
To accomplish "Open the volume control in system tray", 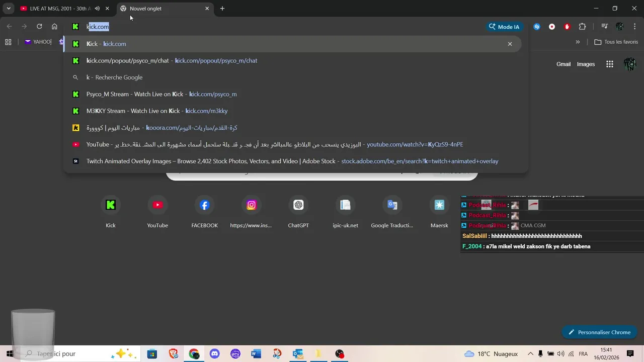I will [561, 354].
